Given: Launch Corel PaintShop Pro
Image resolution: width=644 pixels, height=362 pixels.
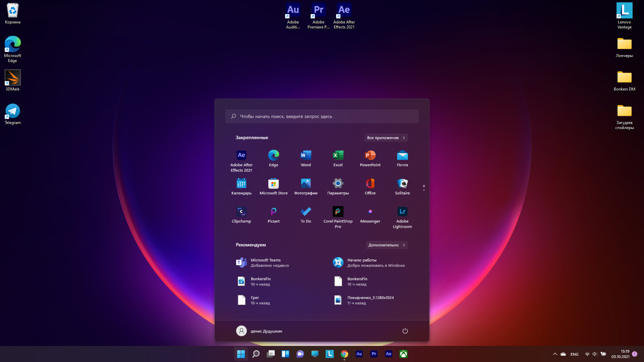Looking at the screenshot, I should pyautogui.click(x=338, y=217).
